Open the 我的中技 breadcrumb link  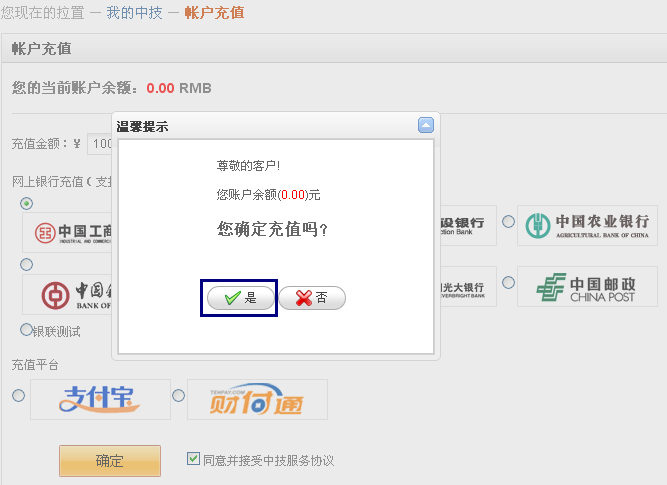click(x=134, y=13)
